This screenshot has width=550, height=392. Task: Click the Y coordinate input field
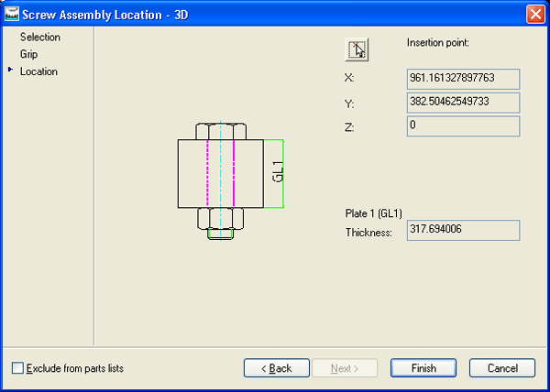click(463, 103)
